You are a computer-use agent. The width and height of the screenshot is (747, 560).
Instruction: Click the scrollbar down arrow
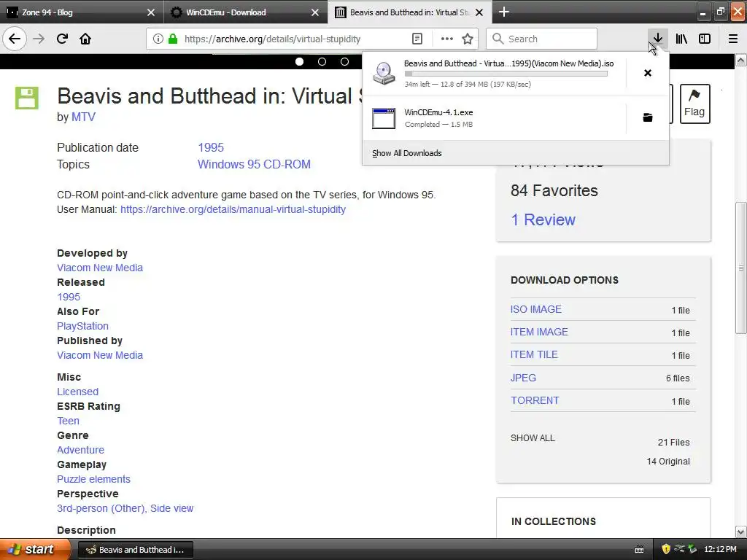[741, 532]
